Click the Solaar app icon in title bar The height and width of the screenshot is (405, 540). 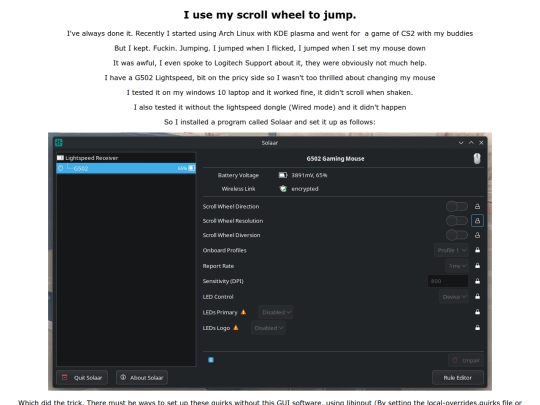click(x=59, y=143)
